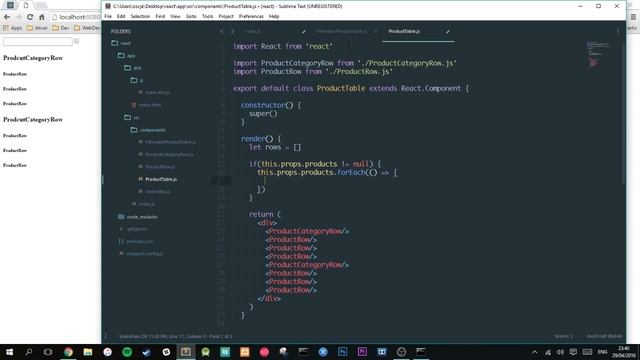The width and height of the screenshot is (640, 360).
Task: Open ProductRow.js in sidebar
Action: [160, 167]
